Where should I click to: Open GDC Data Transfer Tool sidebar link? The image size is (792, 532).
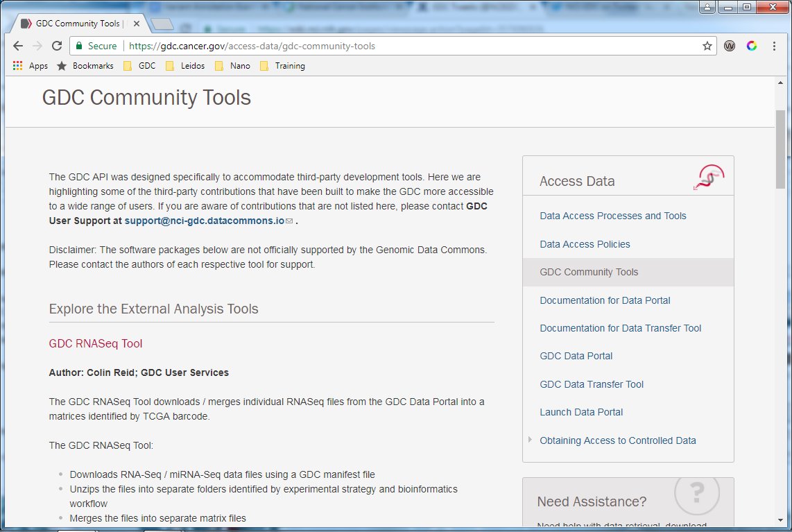point(592,384)
